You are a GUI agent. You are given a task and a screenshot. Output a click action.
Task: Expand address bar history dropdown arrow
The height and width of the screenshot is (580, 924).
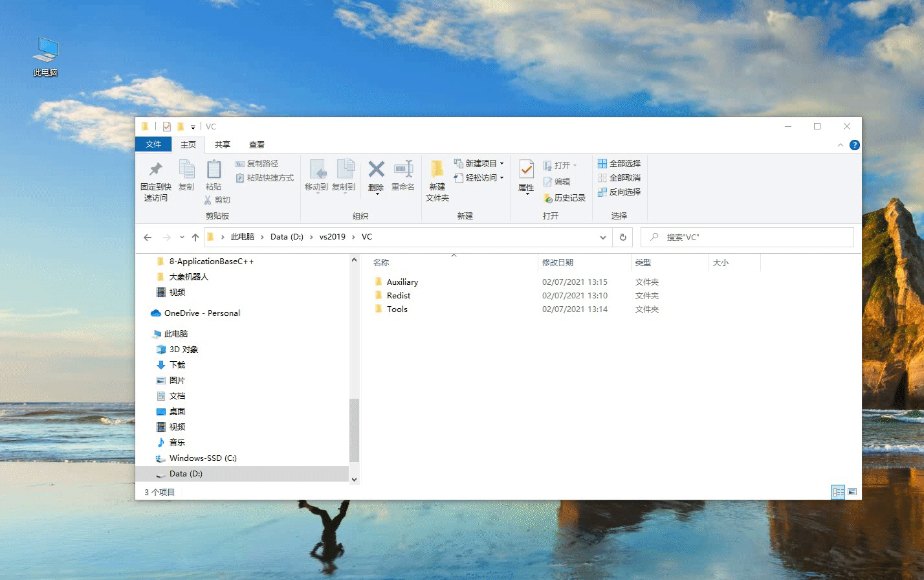pyautogui.click(x=603, y=238)
